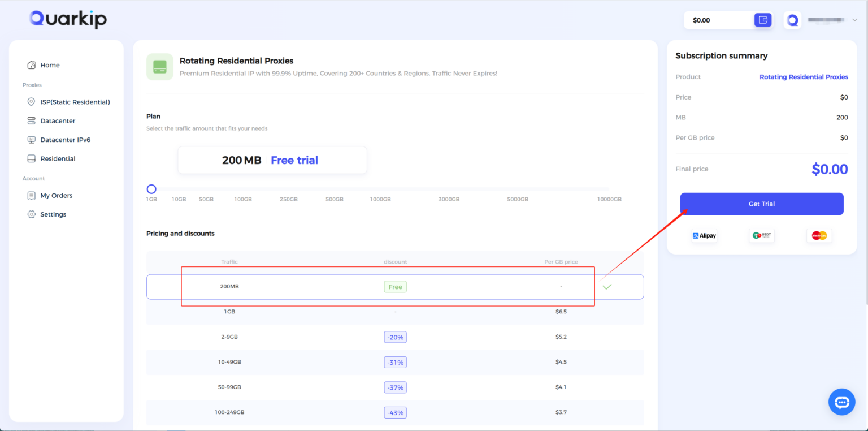Screen dimensions: 868x431
Task: Click the Datacenter IPv6 sidebar icon
Action: tap(32, 139)
